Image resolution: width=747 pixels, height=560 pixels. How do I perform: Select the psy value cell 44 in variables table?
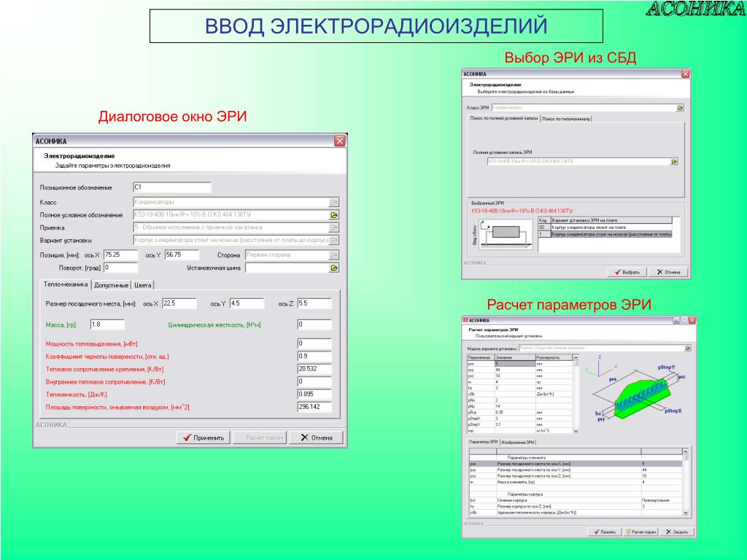[515, 370]
